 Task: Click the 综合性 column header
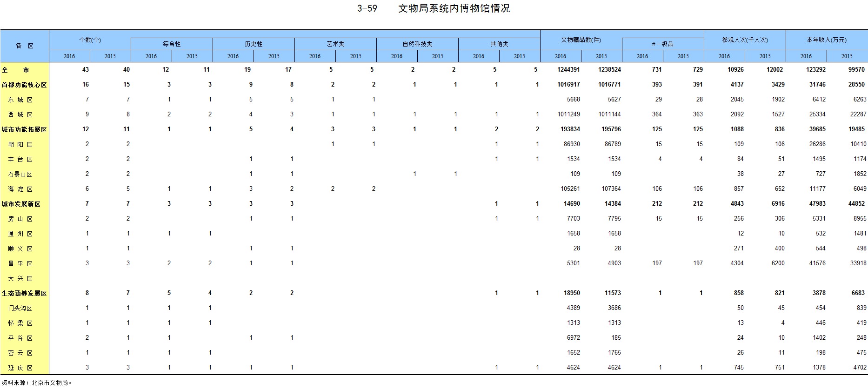pyautogui.click(x=172, y=44)
